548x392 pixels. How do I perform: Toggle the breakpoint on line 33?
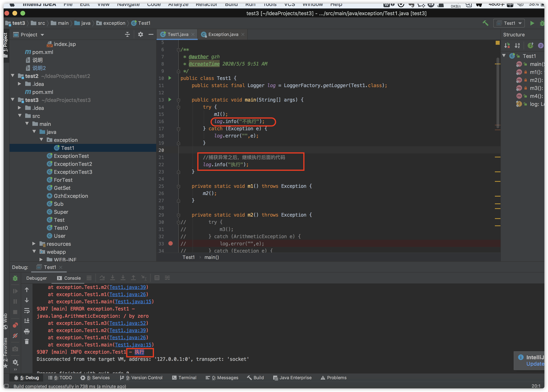(x=171, y=244)
